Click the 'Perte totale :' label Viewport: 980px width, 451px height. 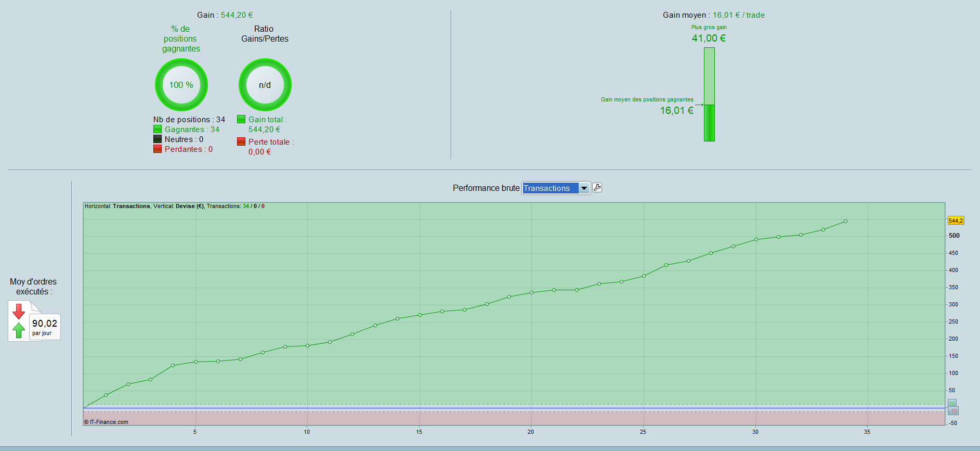pos(271,142)
